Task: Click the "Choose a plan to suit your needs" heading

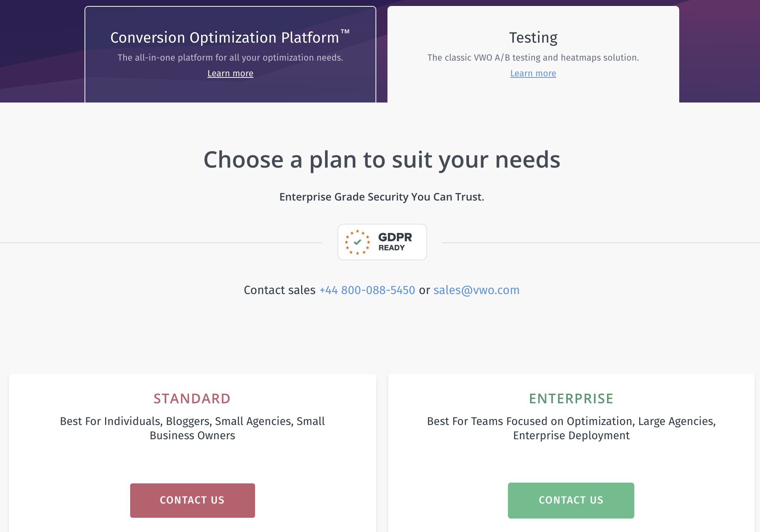Action: [382, 160]
